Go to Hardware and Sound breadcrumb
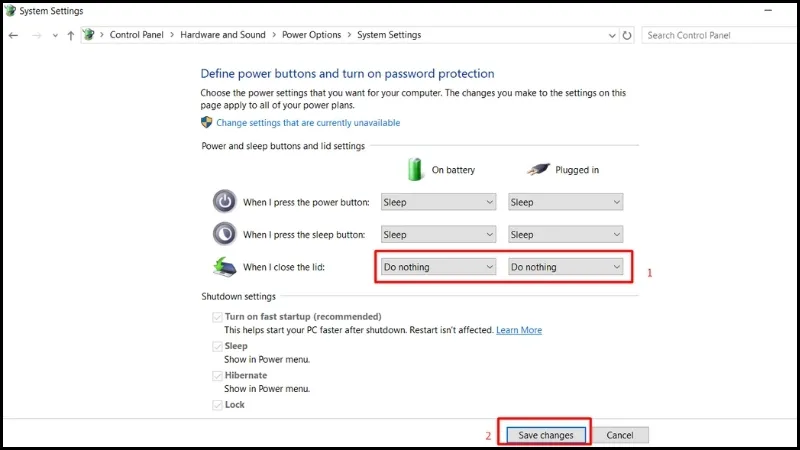 click(x=223, y=35)
